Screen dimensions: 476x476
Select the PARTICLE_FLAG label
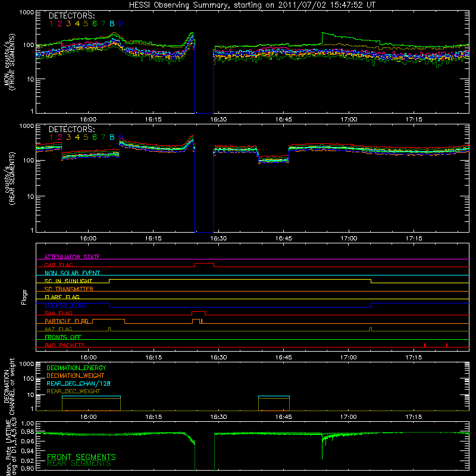pyautogui.click(x=67, y=321)
